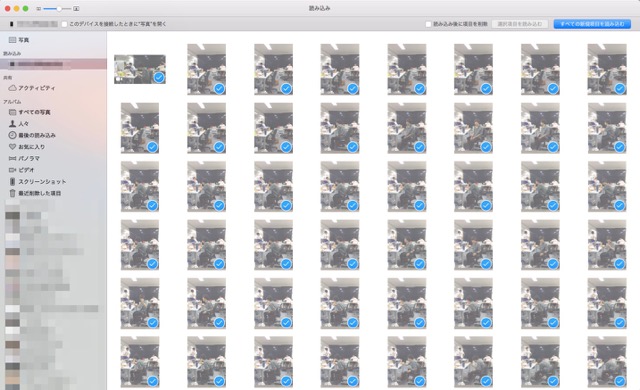Open the 写真 (Photos) sidebar item

click(x=19, y=40)
